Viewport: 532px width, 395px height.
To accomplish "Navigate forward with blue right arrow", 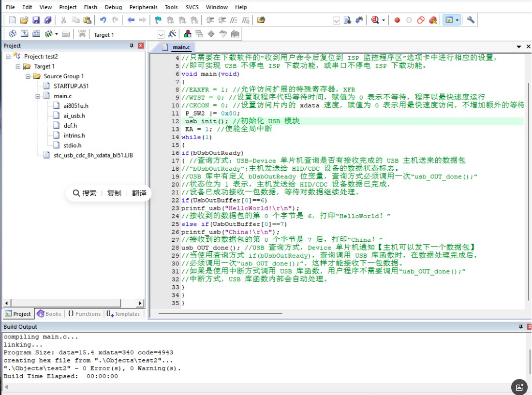I will pyautogui.click(x=143, y=20).
